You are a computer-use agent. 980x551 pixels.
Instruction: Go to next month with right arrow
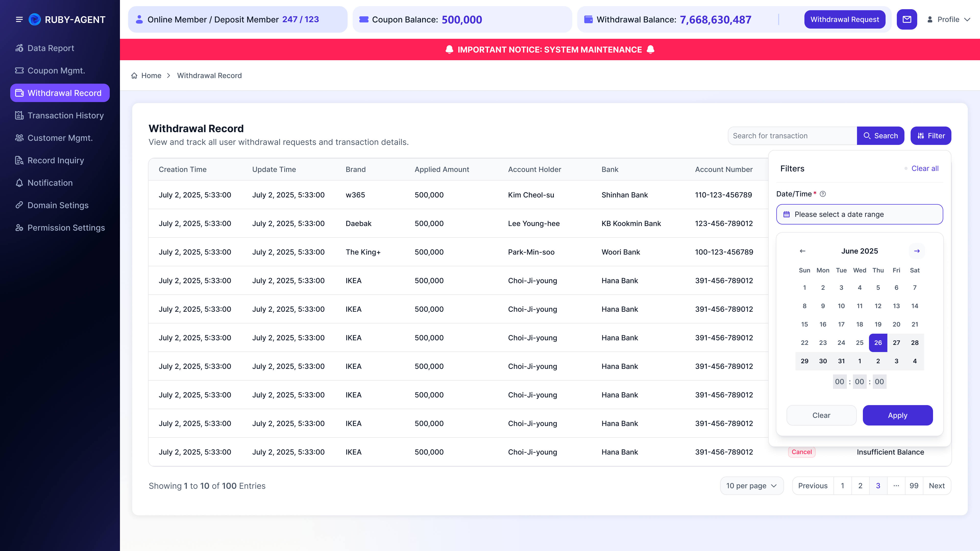coord(917,251)
